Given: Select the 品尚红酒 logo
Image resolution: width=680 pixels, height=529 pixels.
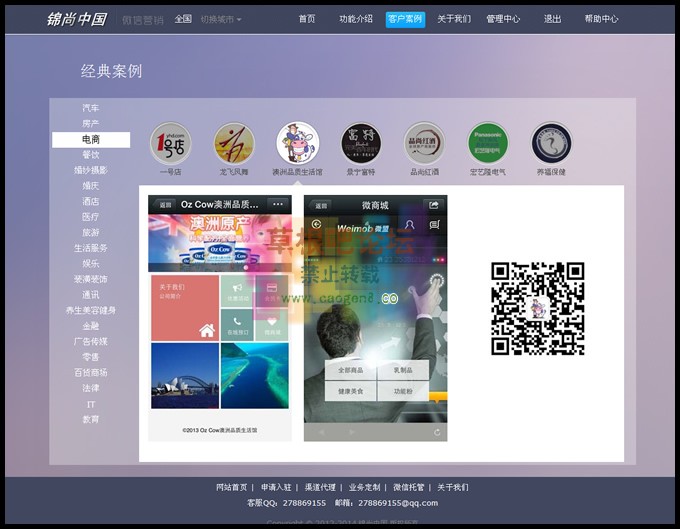Looking at the screenshot, I should click(424, 144).
